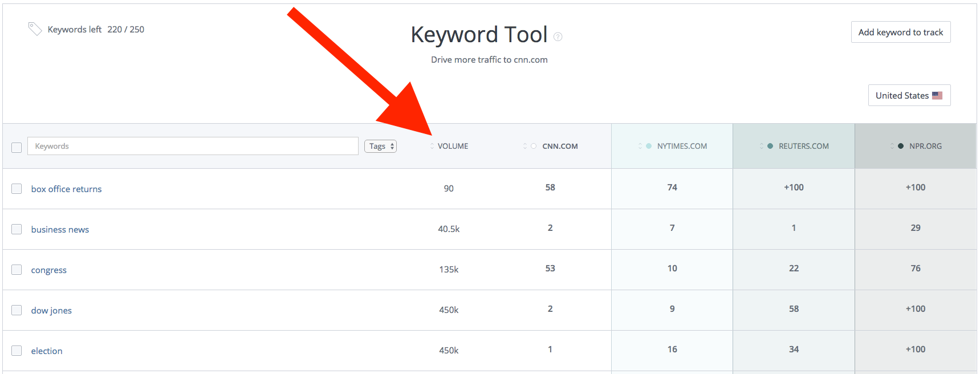Click the NPR.ORG column header
This screenshot has width=980, height=374.
coord(925,146)
